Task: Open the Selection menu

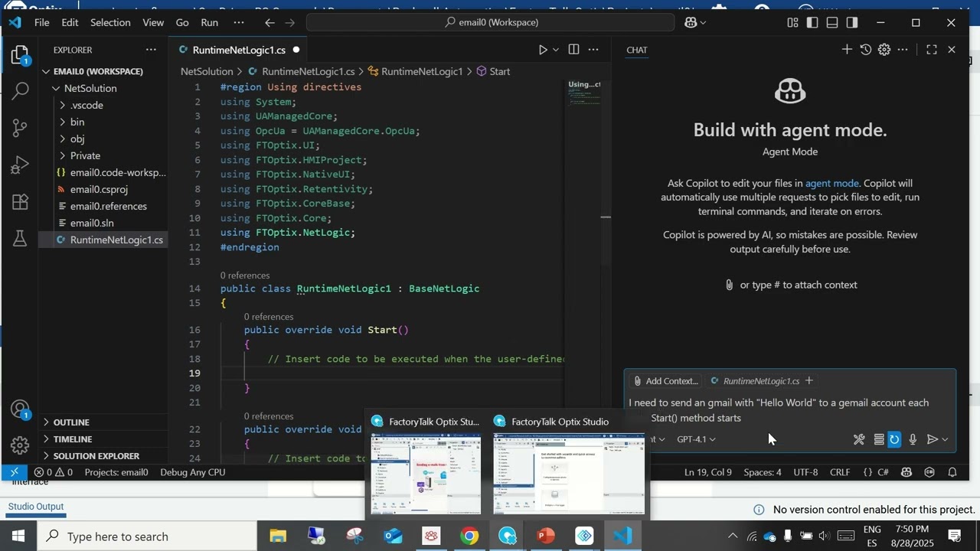Action: click(x=110, y=22)
